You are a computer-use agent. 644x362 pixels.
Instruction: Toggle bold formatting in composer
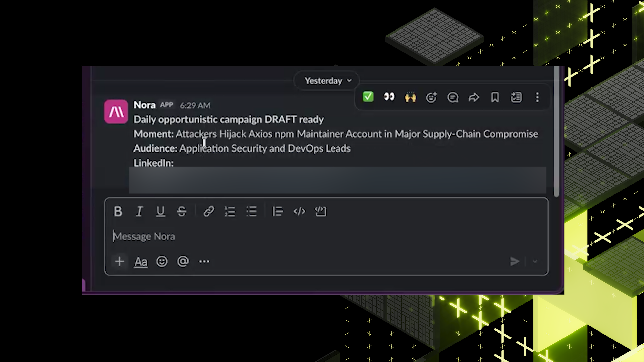(118, 211)
